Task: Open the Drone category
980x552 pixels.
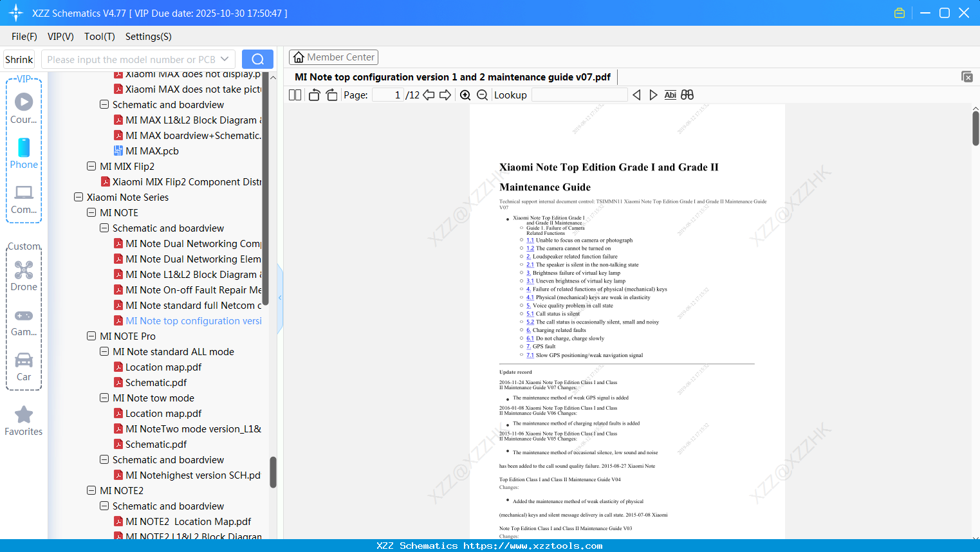Action: tap(24, 276)
